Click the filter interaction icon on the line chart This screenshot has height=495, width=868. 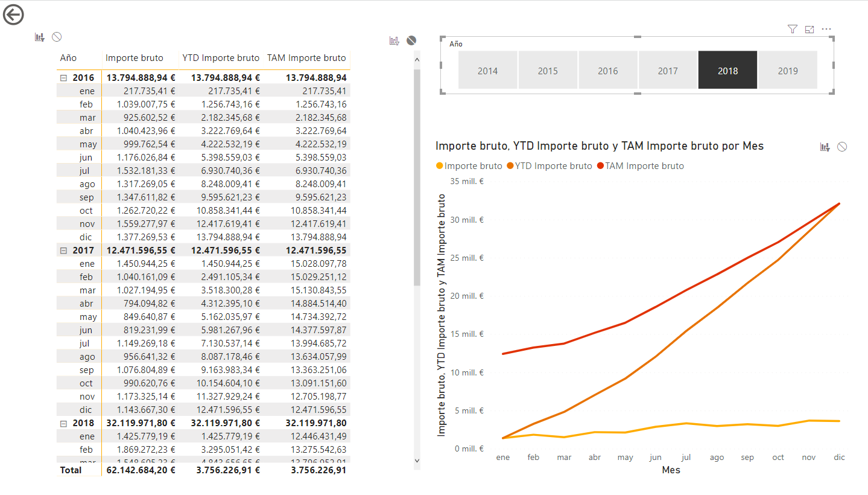coord(825,146)
